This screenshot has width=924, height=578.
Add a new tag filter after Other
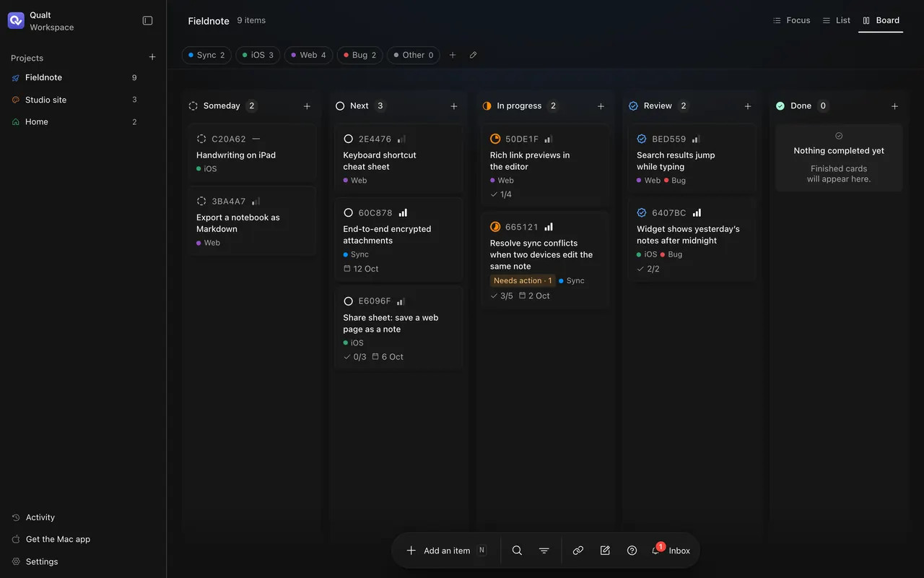click(x=453, y=55)
